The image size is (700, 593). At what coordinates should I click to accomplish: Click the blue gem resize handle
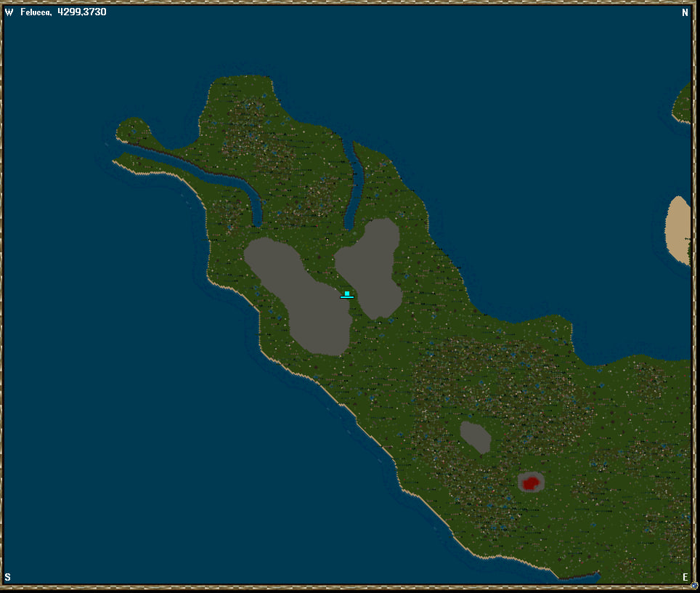(694, 586)
